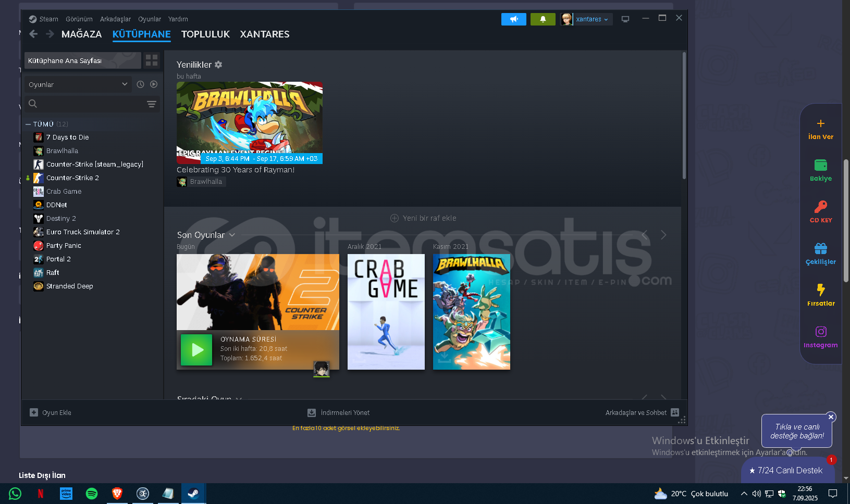The image size is (850, 504).
Task: Click the 7 Days to Die game icon
Action: click(39, 137)
